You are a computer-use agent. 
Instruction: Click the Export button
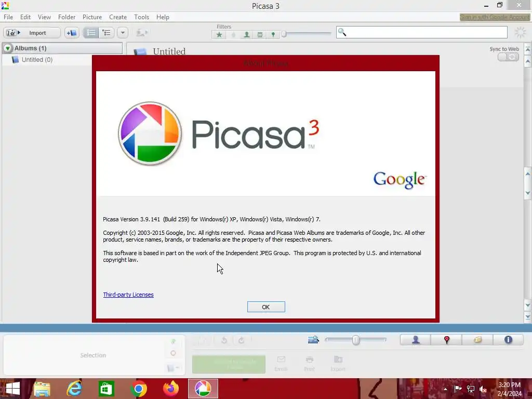(338, 364)
